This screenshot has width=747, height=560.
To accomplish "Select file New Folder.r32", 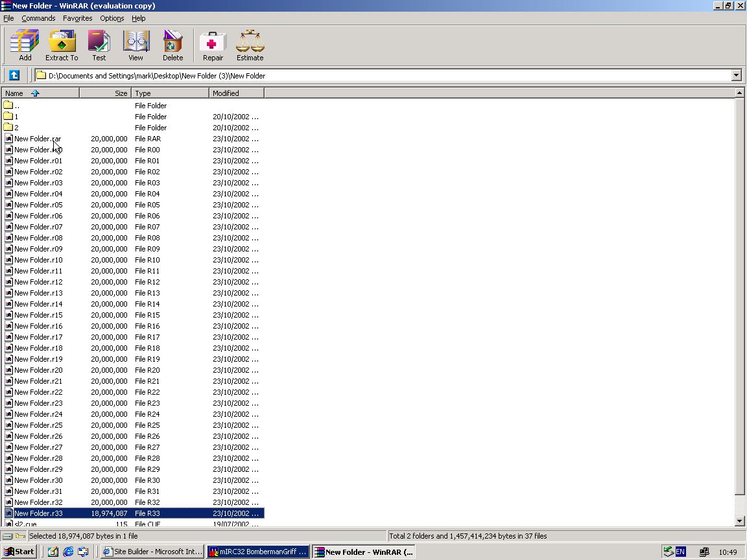I will tap(38, 502).
